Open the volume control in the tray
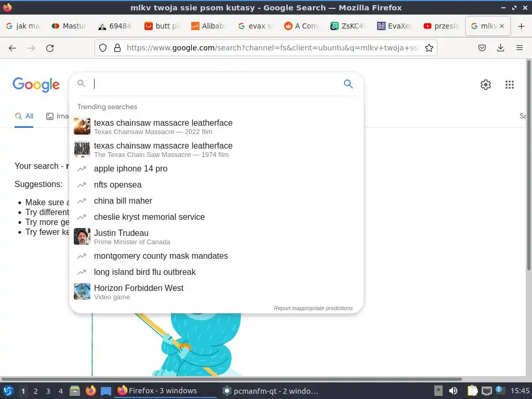The image size is (532, 399). click(x=453, y=391)
